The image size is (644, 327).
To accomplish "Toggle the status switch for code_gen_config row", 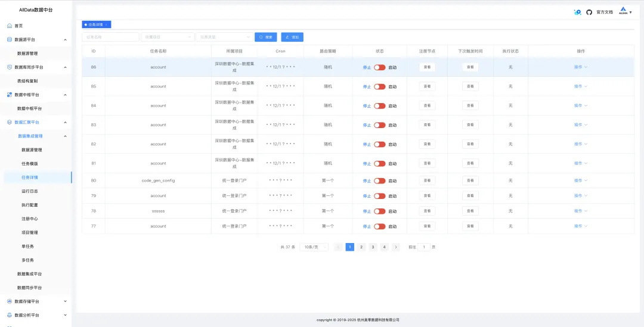I will tap(379, 181).
